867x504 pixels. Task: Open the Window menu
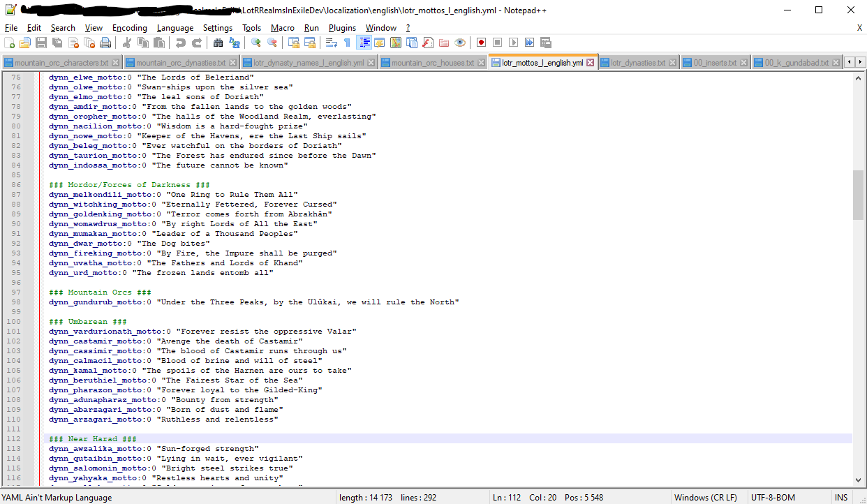[381, 28]
